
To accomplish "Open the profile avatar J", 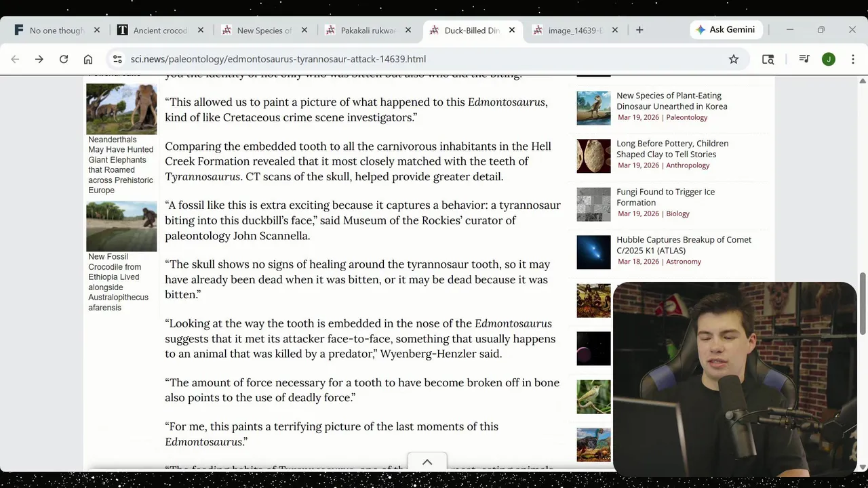I will pyautogui.click(x=829, y=59).
